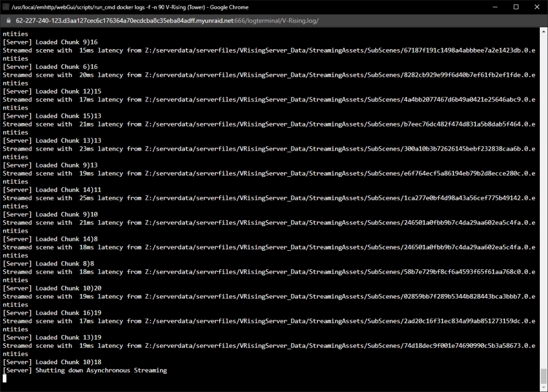This screenshot has width=548, height=392.
Task: Click the Chrome app icon in title bar
Action: [x=6, y=7]
